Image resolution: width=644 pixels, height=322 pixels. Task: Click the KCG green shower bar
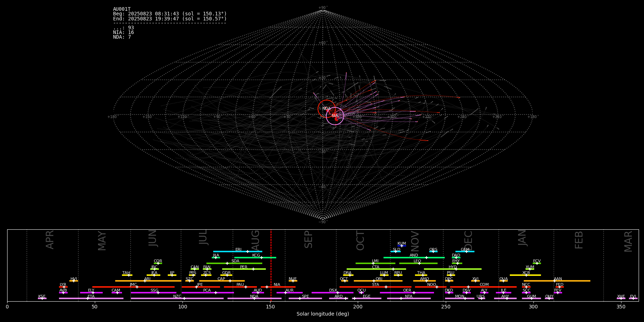(x=255, y=257)
